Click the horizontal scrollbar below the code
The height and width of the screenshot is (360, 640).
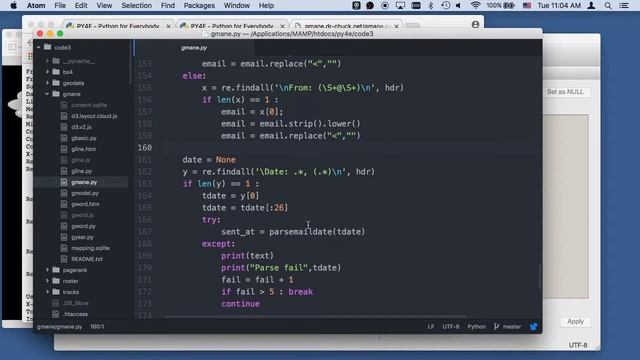(x=316, y=316)
